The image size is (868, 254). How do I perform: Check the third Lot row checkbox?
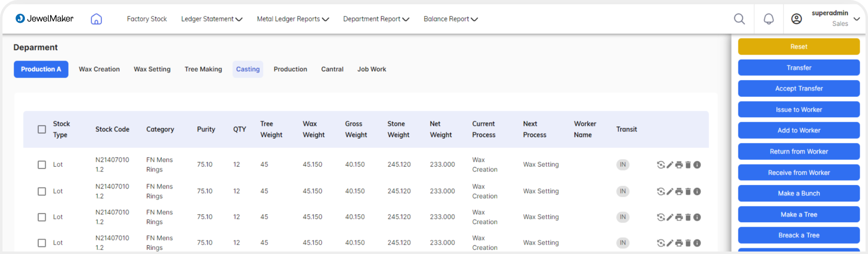coord(42,217)
